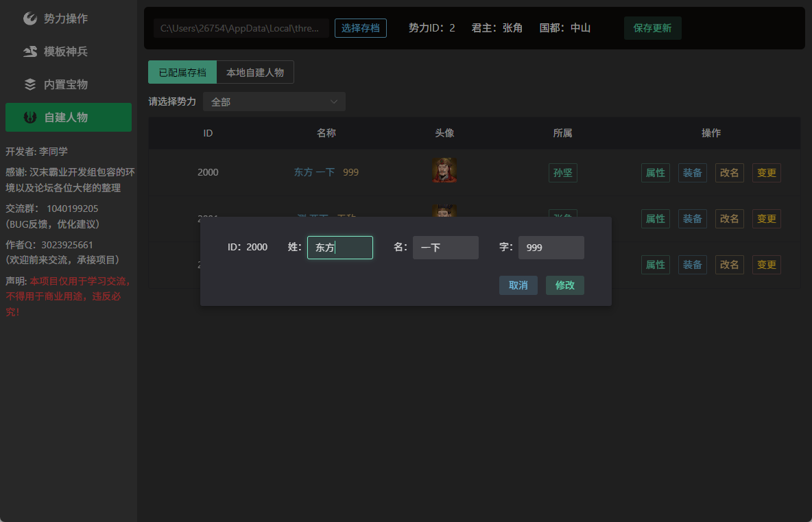Click the 选择存档 button
The width and height of the screenshot is (812, 522).
[361, 28]
